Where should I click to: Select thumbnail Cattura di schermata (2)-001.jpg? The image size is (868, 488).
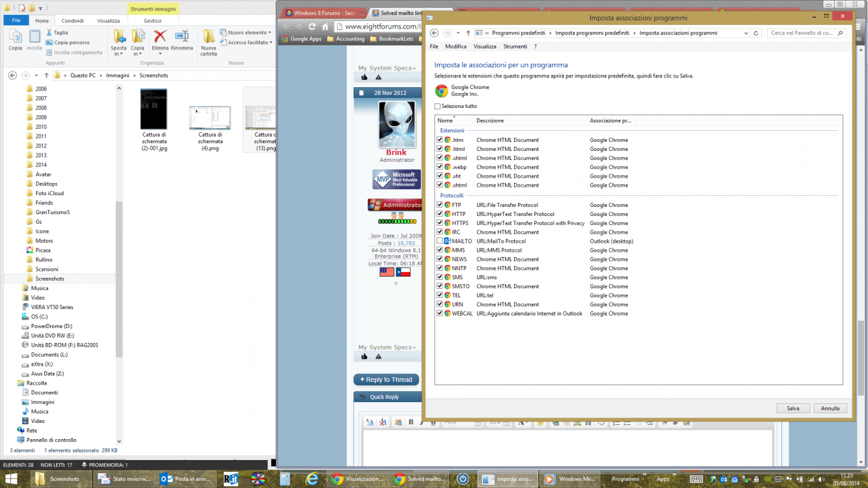point(154,120)
